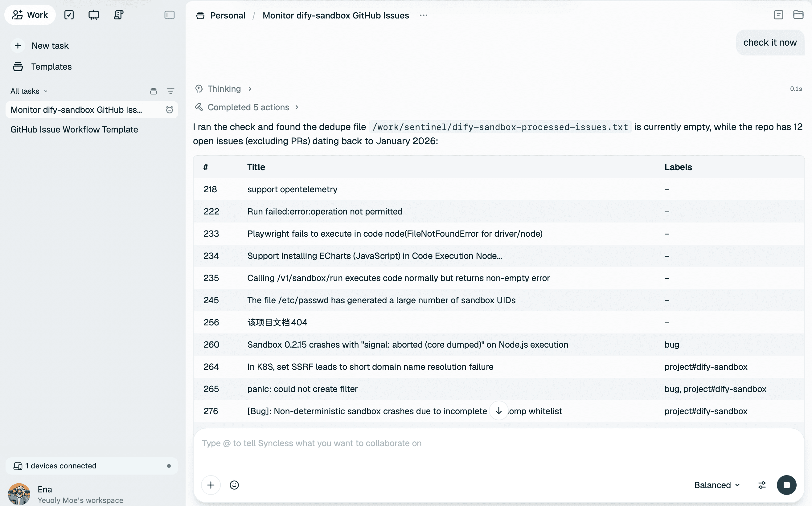Select the Monitor dify-sandbox GitHub Issues task
Screen dimensions: 812x506
coord(92,110)
